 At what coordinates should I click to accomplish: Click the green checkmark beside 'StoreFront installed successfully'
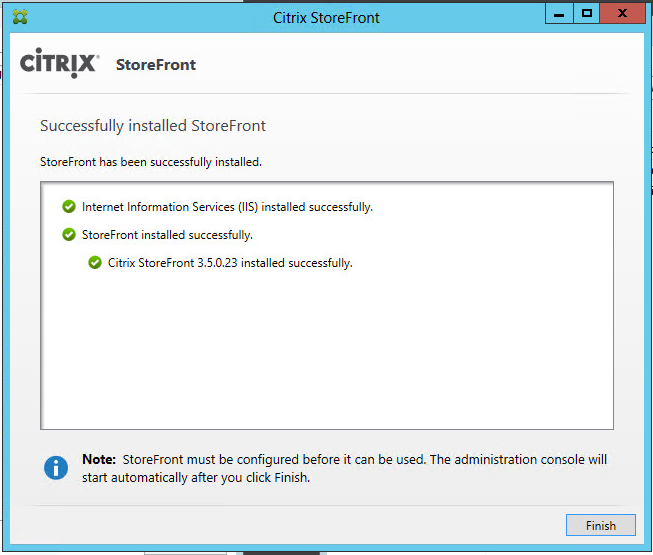(69, 234)
